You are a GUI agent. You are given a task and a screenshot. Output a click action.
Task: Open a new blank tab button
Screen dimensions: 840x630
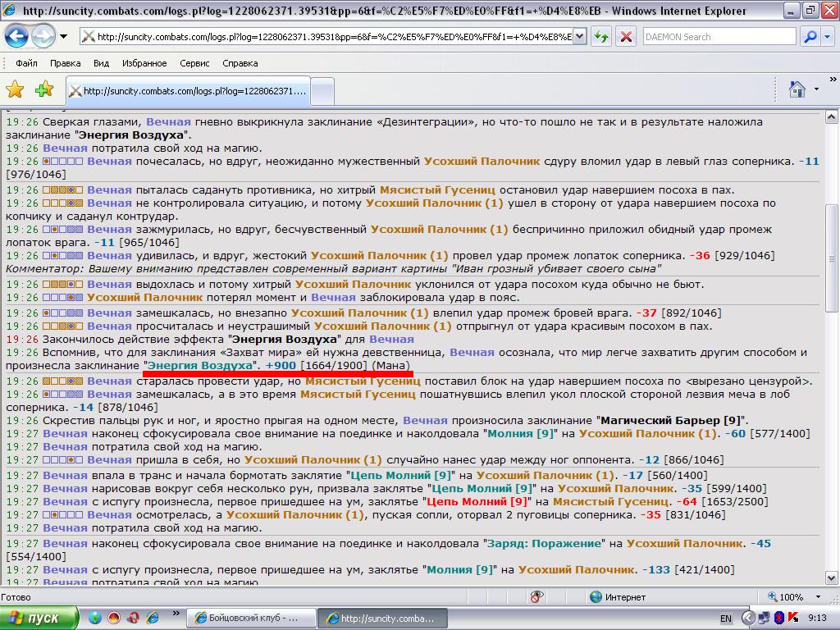(x=322, y=92)
